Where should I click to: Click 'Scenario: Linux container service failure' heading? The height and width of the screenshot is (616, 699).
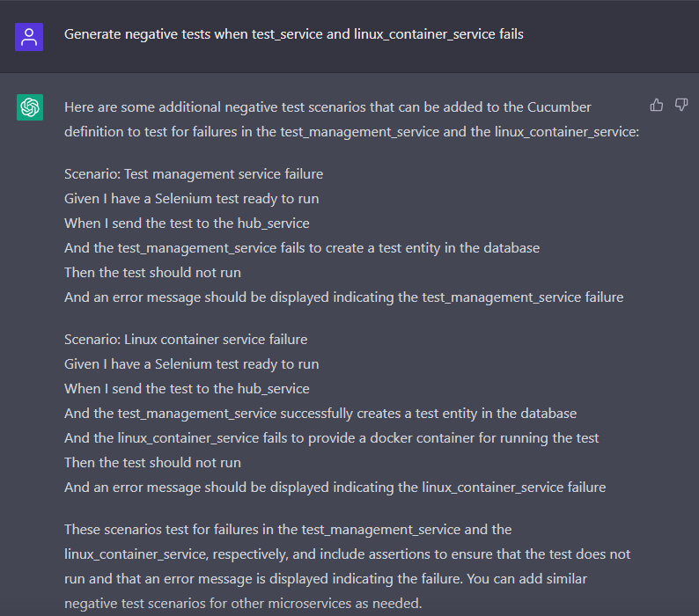pyautogui.click(x=186, y=339)
